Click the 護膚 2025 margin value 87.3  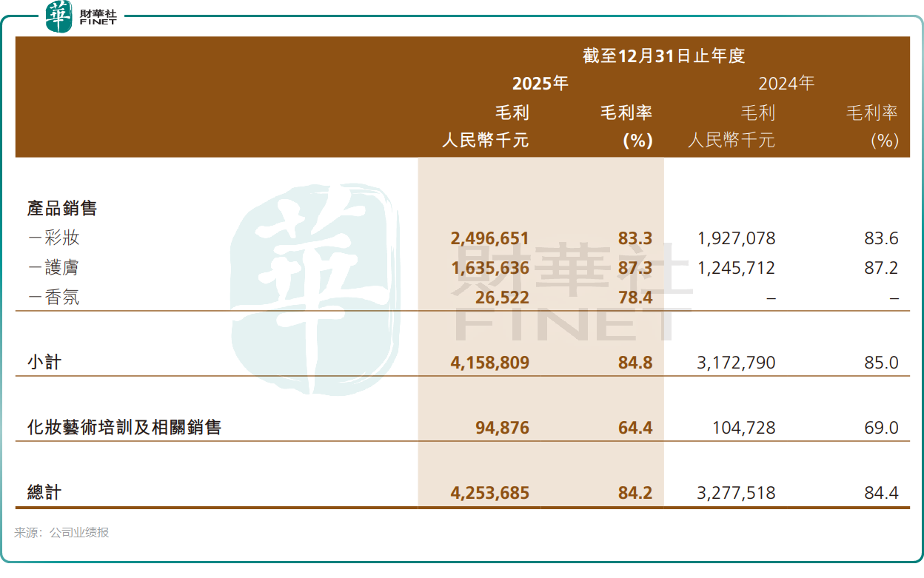coord(636,268)
